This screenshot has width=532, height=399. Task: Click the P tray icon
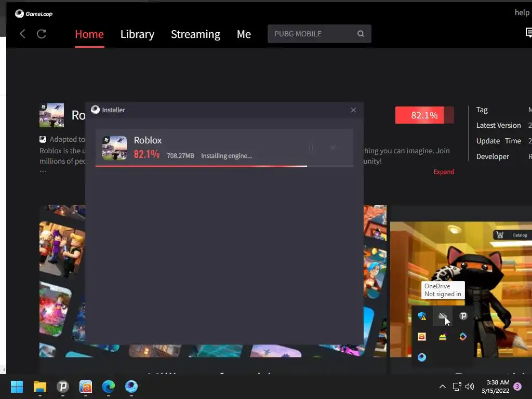463,316
